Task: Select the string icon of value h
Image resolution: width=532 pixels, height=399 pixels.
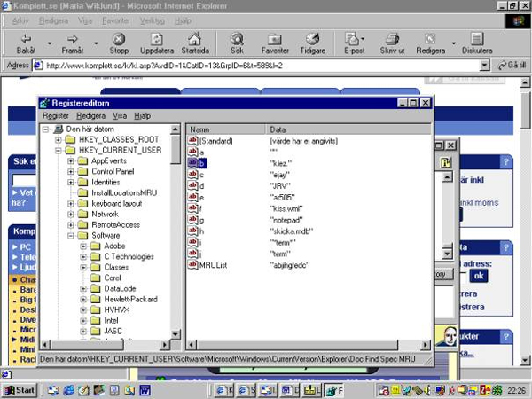Action: point(193,231)
